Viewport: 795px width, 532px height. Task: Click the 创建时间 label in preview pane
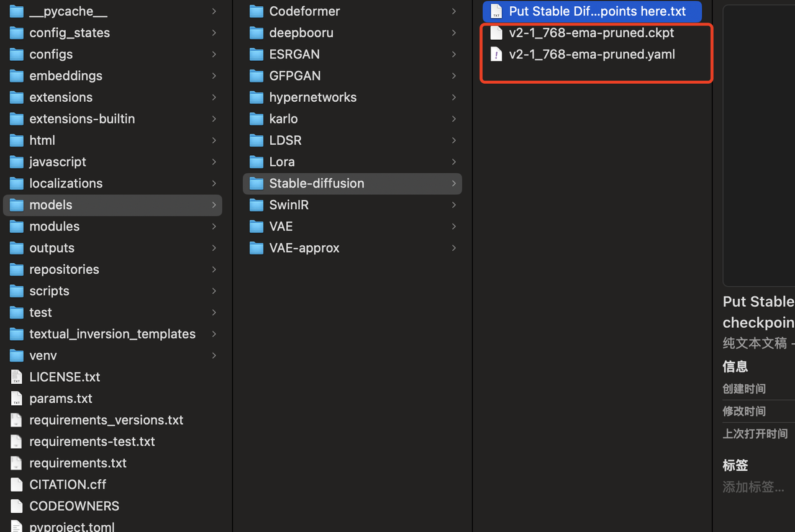tap(744, 389)
